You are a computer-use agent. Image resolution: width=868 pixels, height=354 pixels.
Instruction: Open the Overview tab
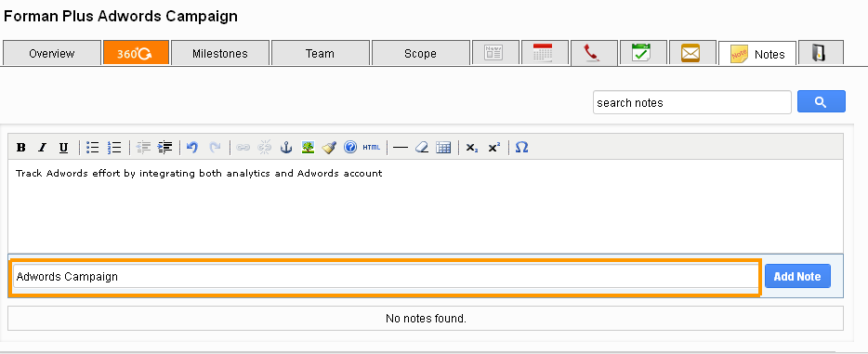(x=52, y=53)
